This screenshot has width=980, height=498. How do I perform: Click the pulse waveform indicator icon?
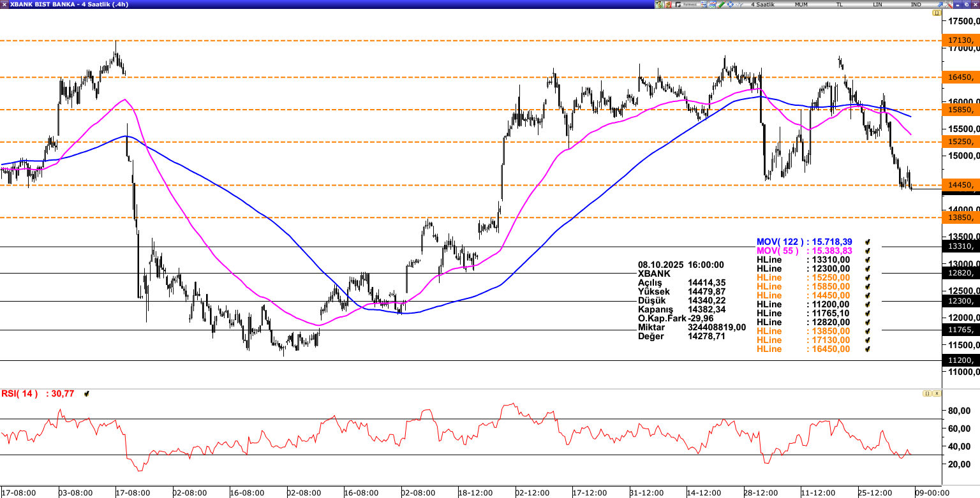(x=739, y=4)
